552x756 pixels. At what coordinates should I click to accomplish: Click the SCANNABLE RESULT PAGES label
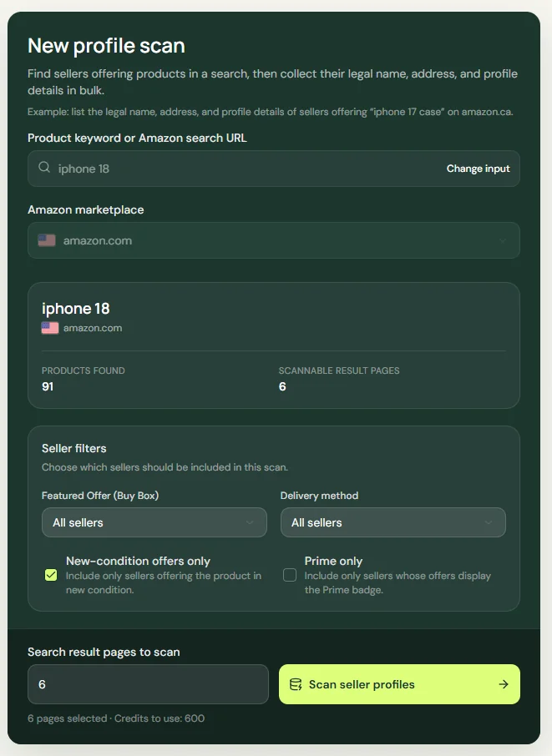click(339, 370)
